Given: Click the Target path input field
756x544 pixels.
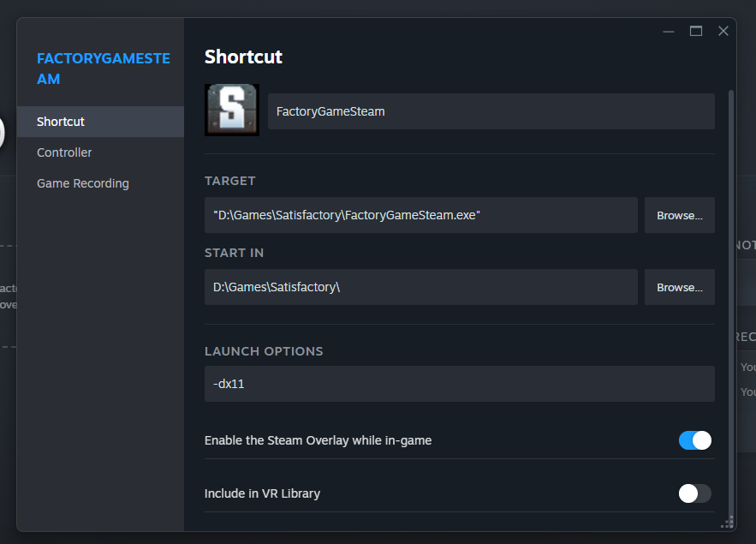Looking at the screenshot, I should tap(421, 215).
